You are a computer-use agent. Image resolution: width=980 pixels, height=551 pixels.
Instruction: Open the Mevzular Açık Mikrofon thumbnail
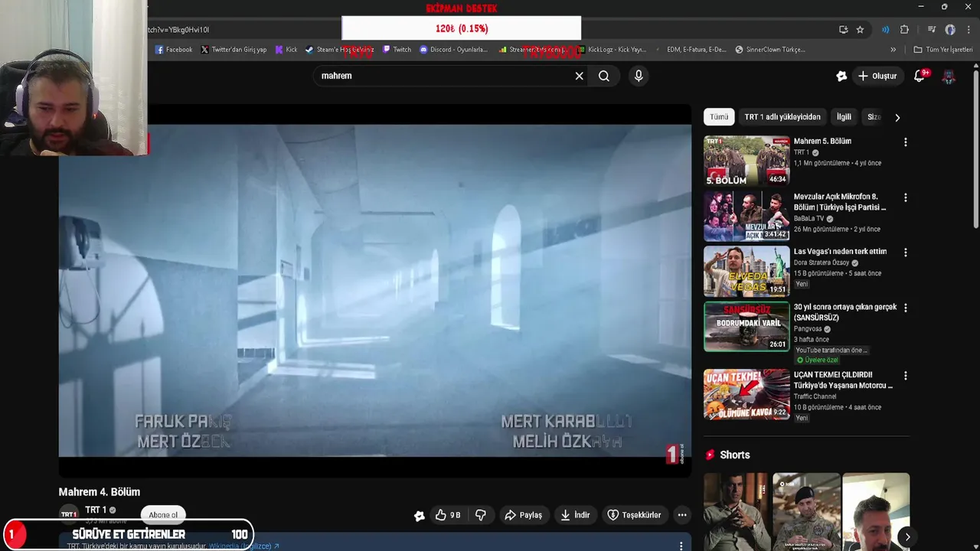[746, 216]
